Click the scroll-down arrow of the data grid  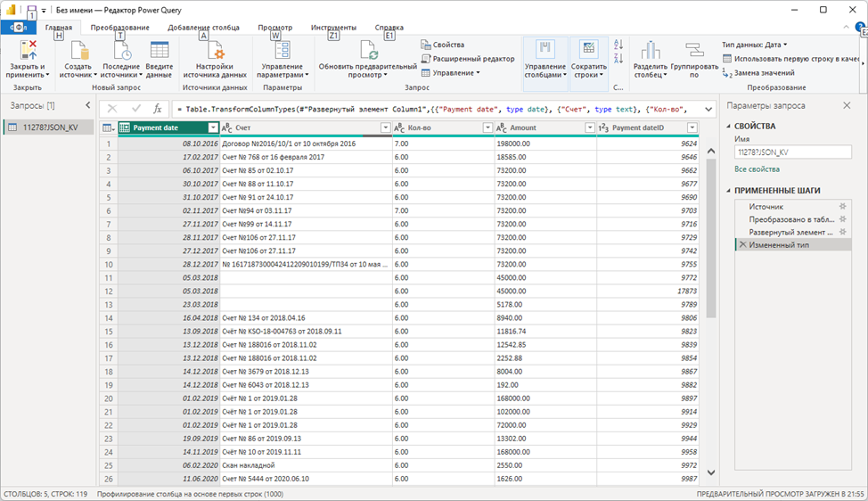pyautogui.click(x=711, y=472)
